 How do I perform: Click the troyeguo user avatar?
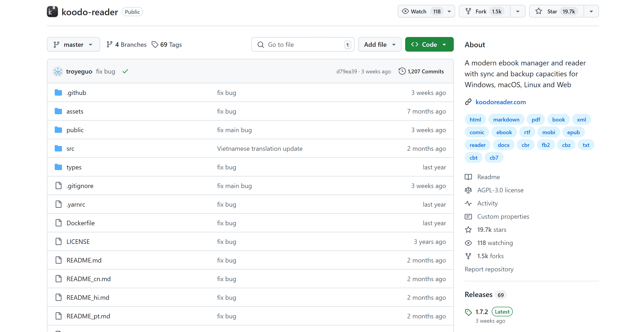tap(58, 72)
